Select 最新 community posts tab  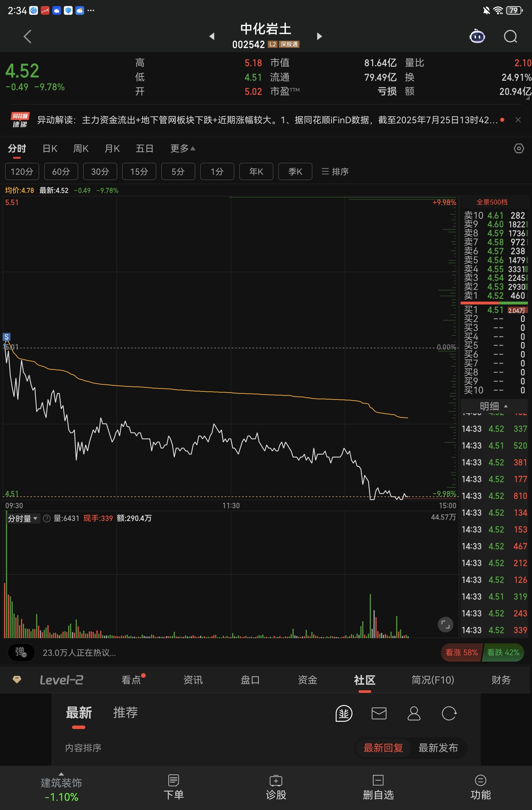(79, 712)
